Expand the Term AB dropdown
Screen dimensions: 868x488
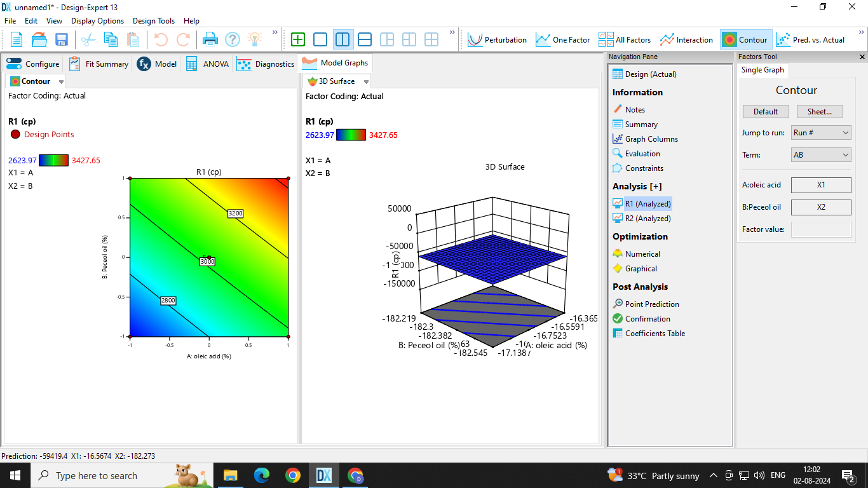pyautogui.click(x=821, y=155)
